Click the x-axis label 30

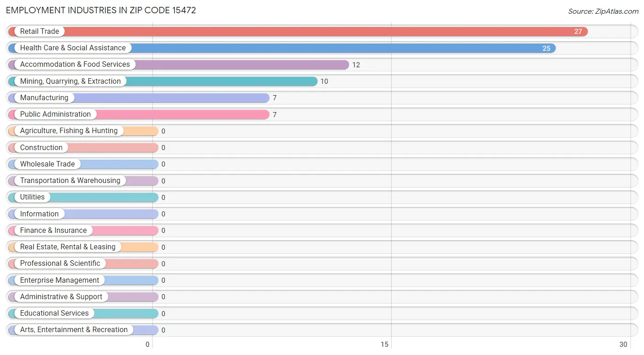(623, 344)
